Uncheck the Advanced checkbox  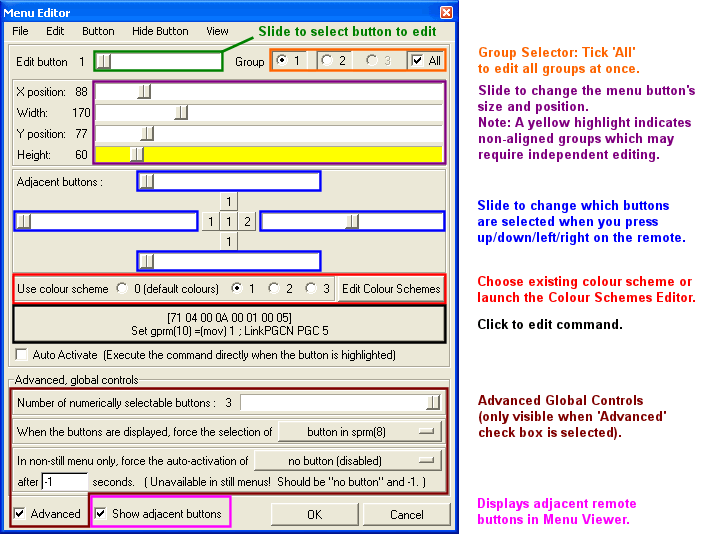(22, 514)
